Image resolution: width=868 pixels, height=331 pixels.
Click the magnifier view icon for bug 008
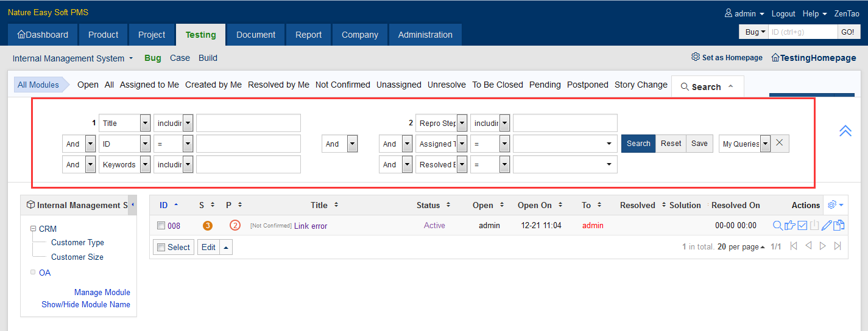778,226
